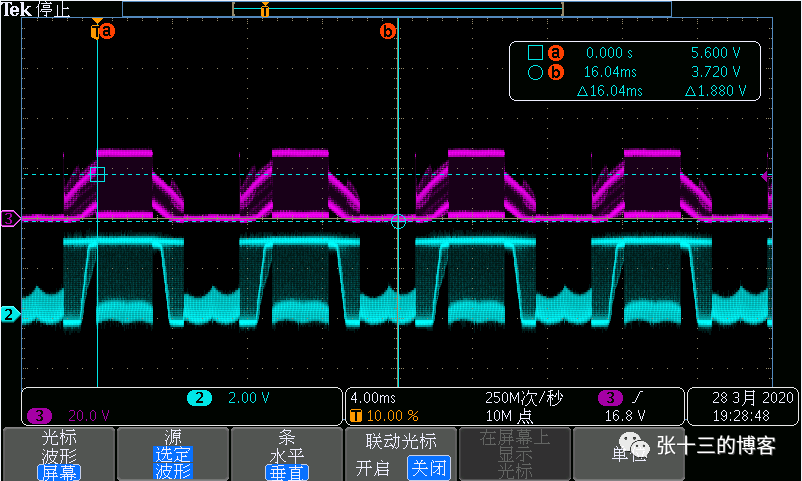Select 波形 option under 光标 menu
Image resolution: width=802 pixels, height=481 pixels.
[59, 455]
